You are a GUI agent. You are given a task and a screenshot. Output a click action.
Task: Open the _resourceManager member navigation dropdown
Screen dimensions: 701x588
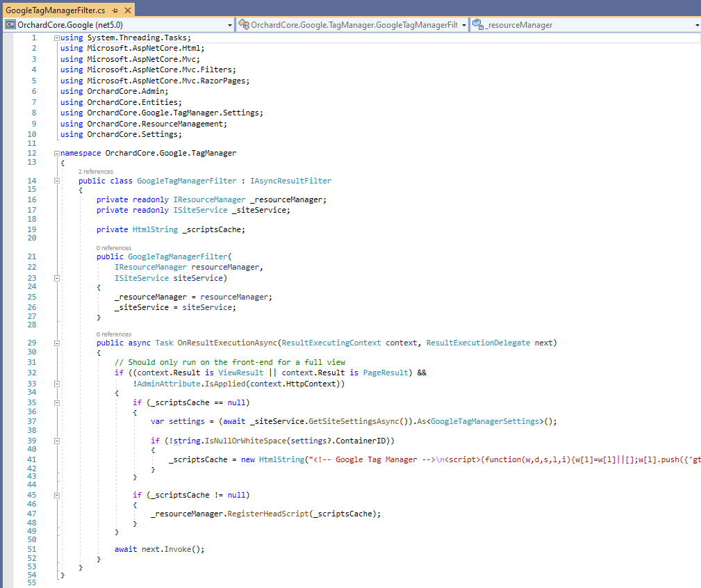697,25
